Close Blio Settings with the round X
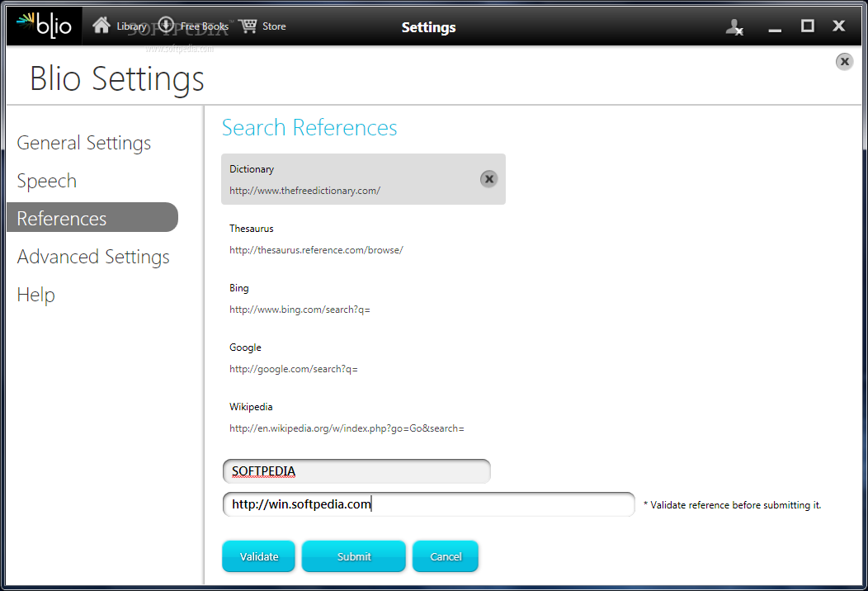The width and height of the screenshot is (868, 591). click(844, 61)
